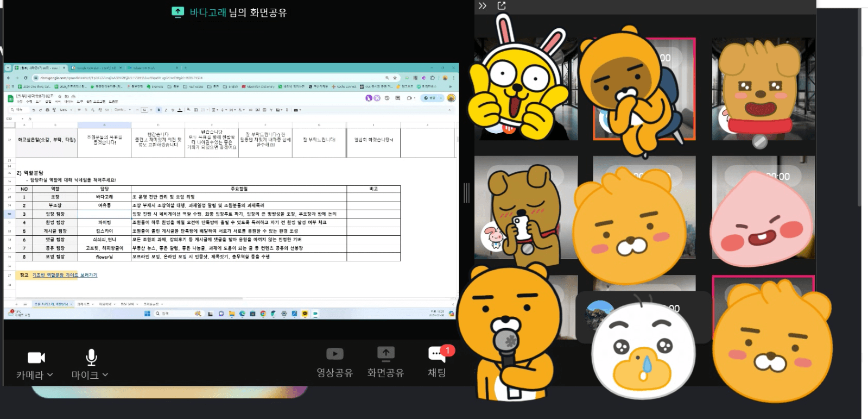Image resolution: width=868 pixels, height=419 pixels.
Task: Click the 영상공유 video share icon
Action: [x=335, y=354]
